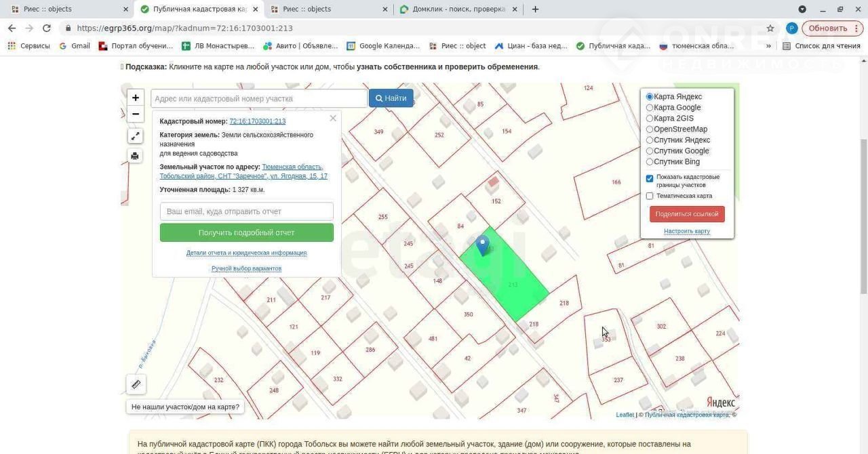This screenshot has height=454, width=868.
Task: Switch to the Домклик browser tab
Action: [457, 9]
